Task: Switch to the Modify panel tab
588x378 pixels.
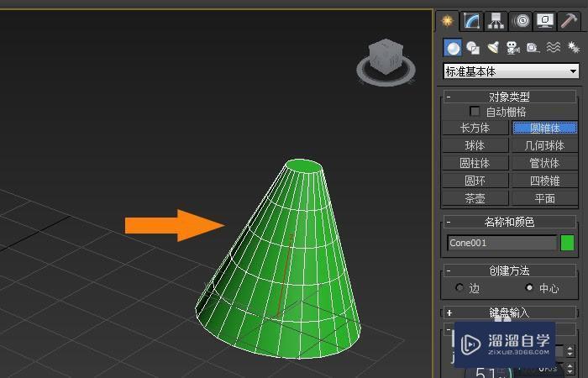Action: coord(472,21)
